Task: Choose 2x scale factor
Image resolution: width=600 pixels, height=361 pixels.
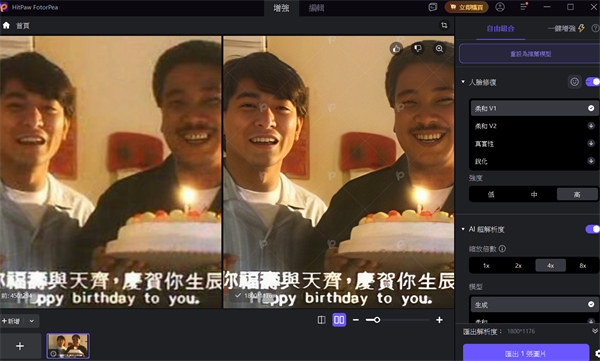Action: pos(518,266)
